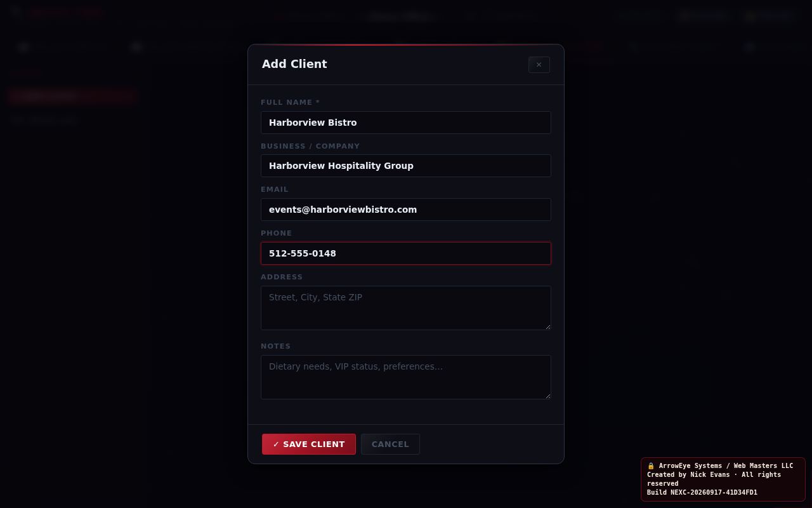The width and height of the screenshot is (812, 508).
Task: Grab the Address textarea resize handle
Action: [547, 326]
